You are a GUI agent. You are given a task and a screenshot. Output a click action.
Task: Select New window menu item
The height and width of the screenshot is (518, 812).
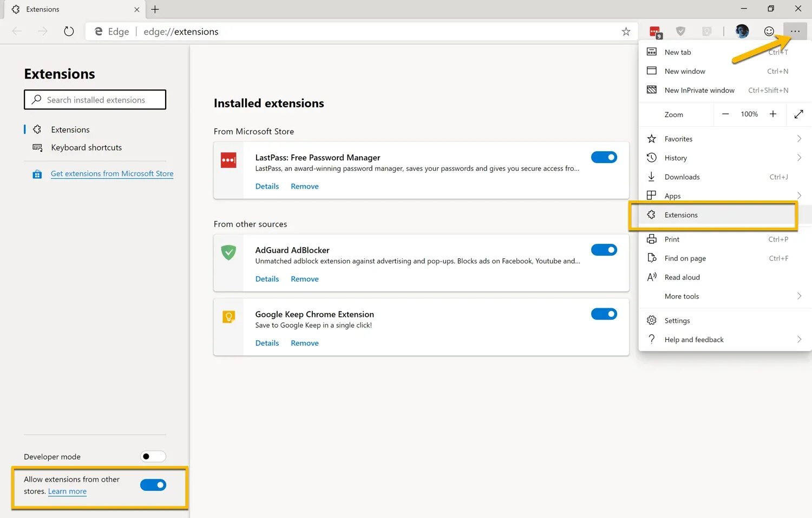point(724,71)
